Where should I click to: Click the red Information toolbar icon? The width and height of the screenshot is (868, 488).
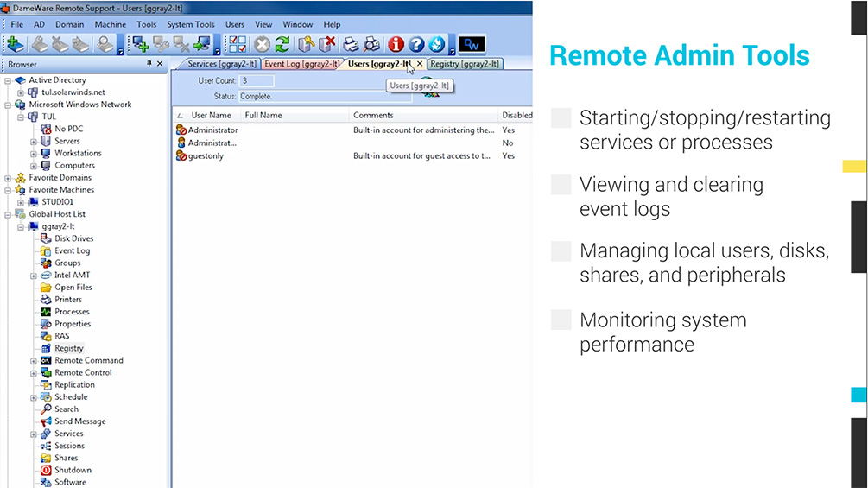[396, 44]
